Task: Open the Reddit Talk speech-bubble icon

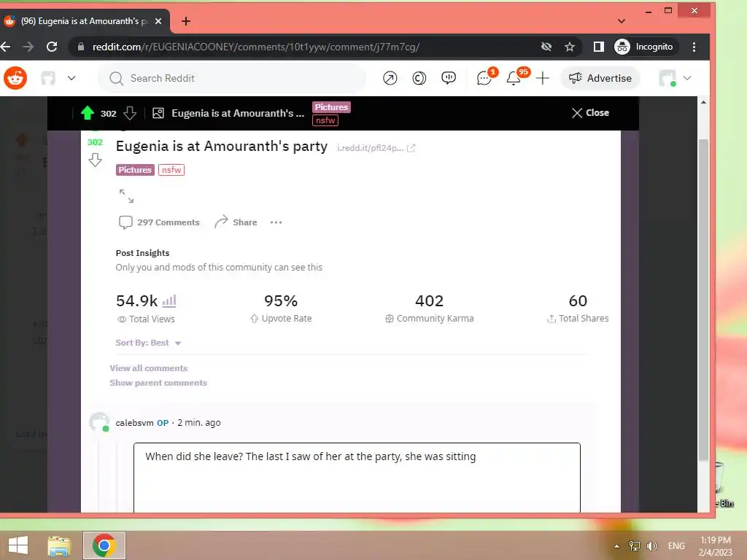Action: (x=449, y=78)
